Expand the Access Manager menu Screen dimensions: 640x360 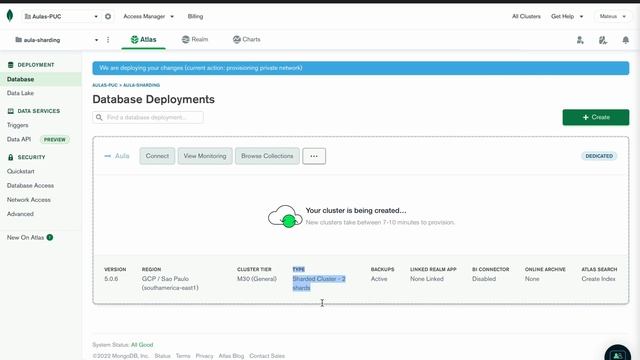[x=149, y=16]
